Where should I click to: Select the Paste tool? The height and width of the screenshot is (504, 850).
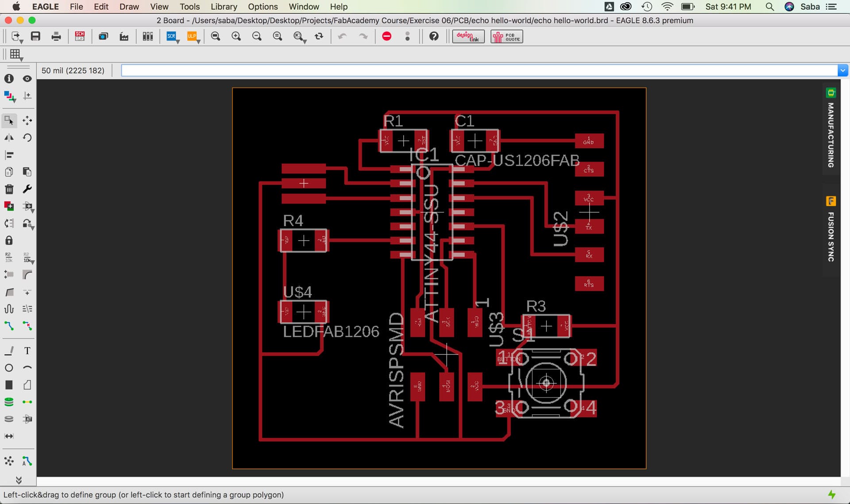click(x=27, y=172)
